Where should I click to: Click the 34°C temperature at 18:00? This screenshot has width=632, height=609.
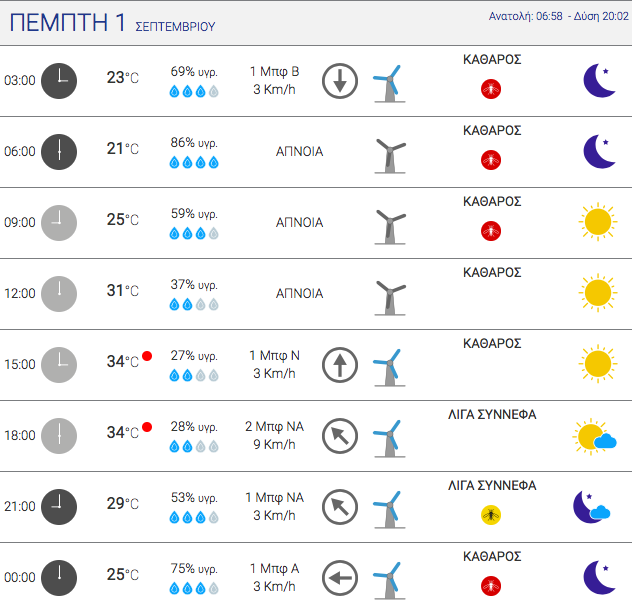(123, 433)
